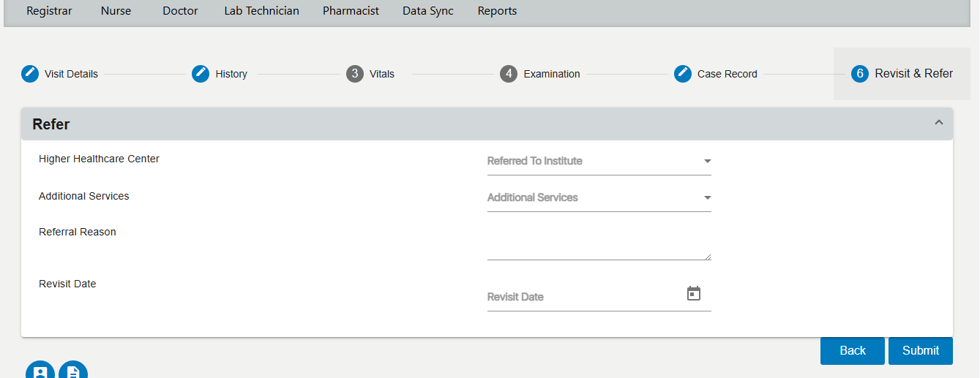Go to the Pharmacist menu item
The image size is (980, 378).
click(351, 11)
